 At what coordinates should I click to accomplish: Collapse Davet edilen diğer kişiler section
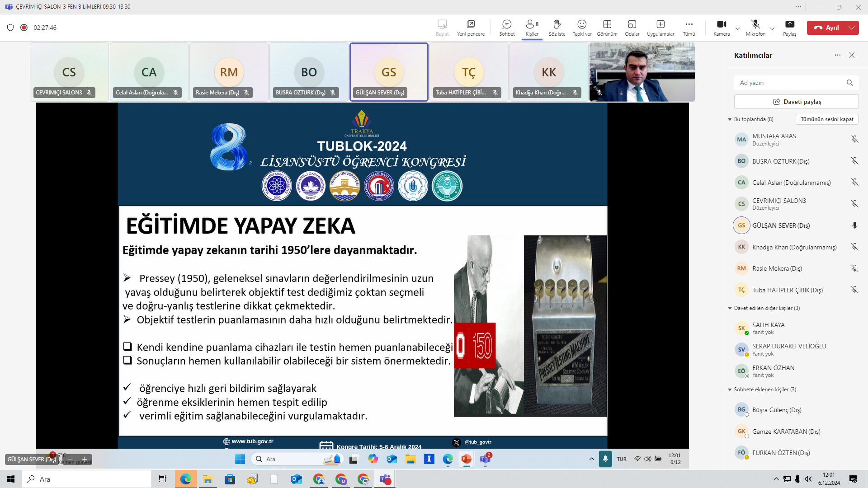730,308
